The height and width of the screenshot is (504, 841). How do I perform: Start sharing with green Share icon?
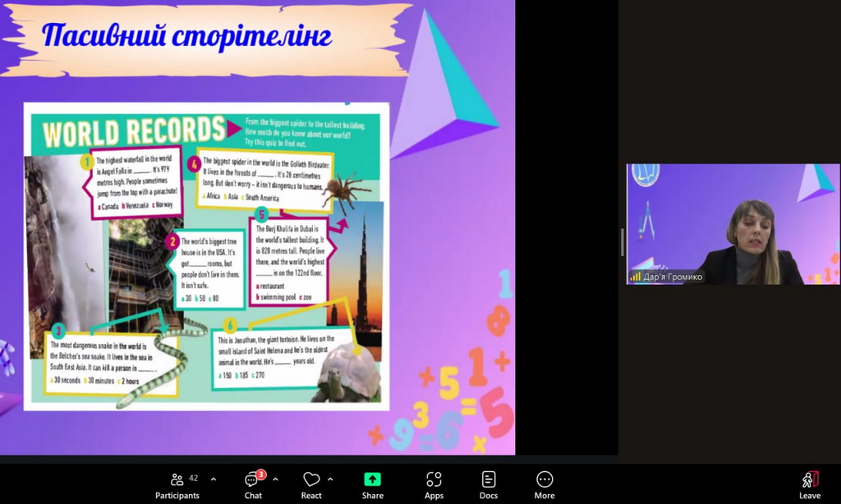372,479
